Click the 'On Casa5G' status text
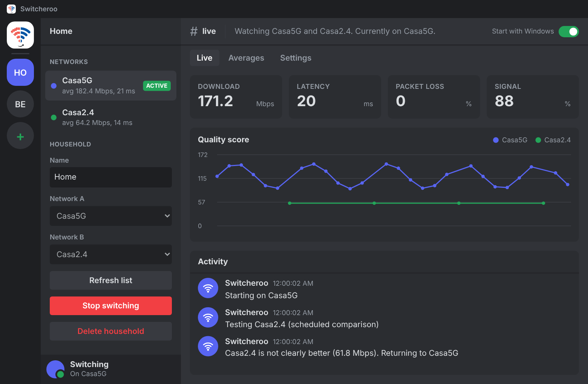 pos(88,374)
